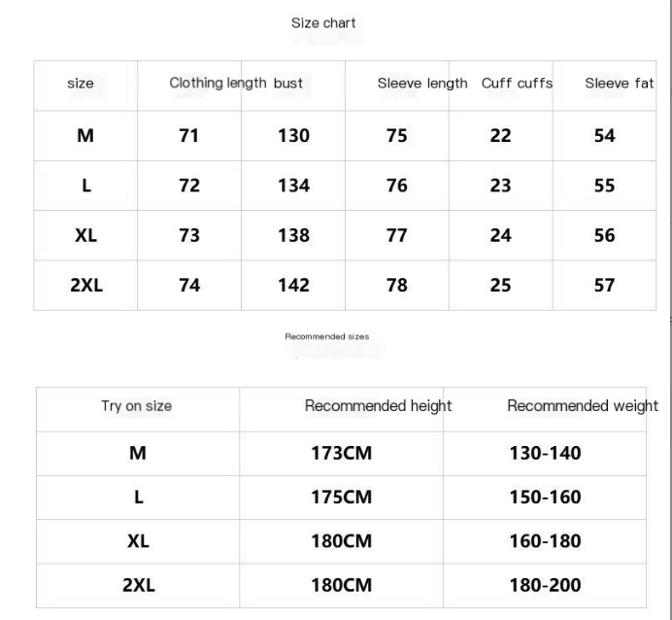Click the 'Size chart' title text
Viewport: 672px width, 620px height.
tap(323, 23)
